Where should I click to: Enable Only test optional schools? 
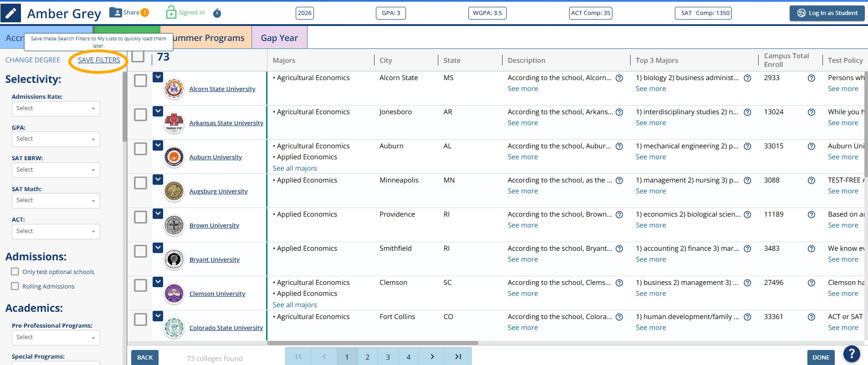15,272
